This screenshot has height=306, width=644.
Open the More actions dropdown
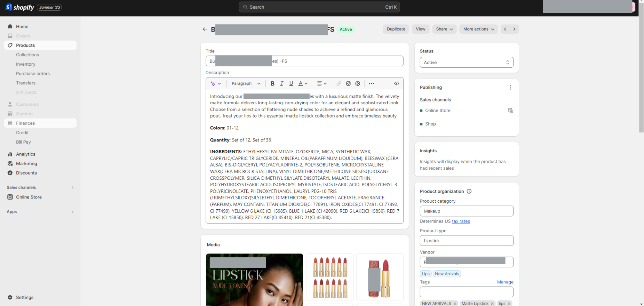(x=478, y=29)
